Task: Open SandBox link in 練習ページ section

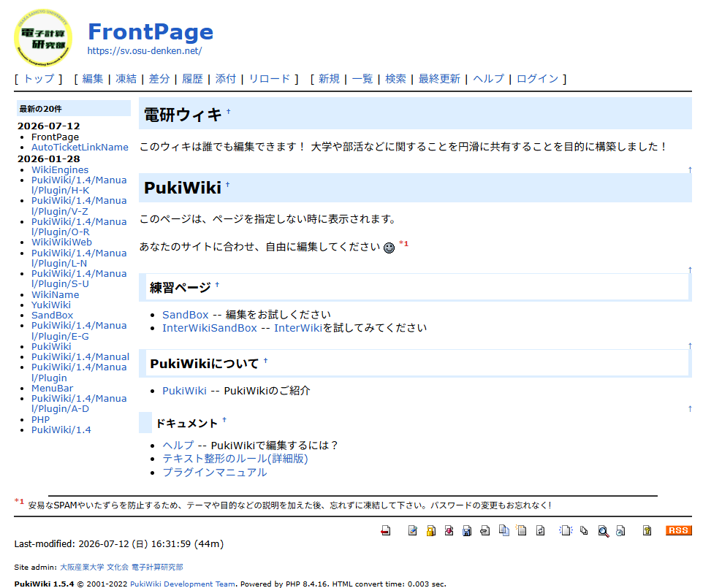Action: [186, 315]
